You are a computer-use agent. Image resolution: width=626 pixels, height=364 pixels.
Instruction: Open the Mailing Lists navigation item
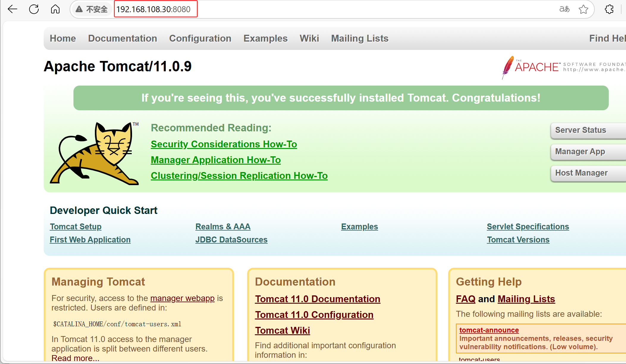[x=360, y=38]
